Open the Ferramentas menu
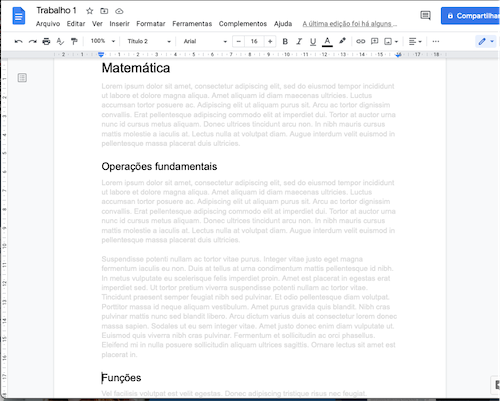This screenshot has height=401, width=500. (192, 24)
